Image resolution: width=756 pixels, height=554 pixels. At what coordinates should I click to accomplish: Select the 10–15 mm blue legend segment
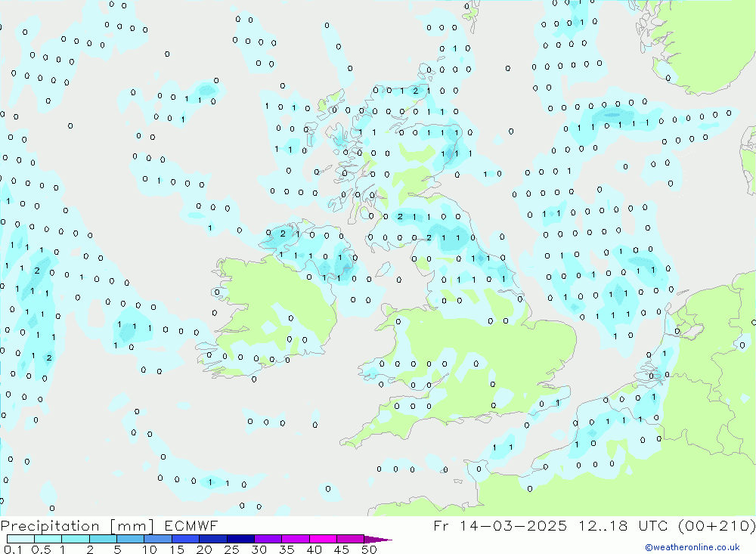tap(158, 539)
